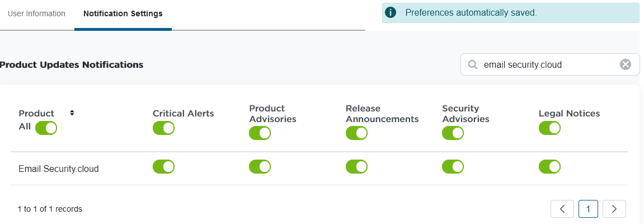Disable Release Announcements for Email Security.cloud
This screenshot has width=644, height=224.
[x=357, y=166]
